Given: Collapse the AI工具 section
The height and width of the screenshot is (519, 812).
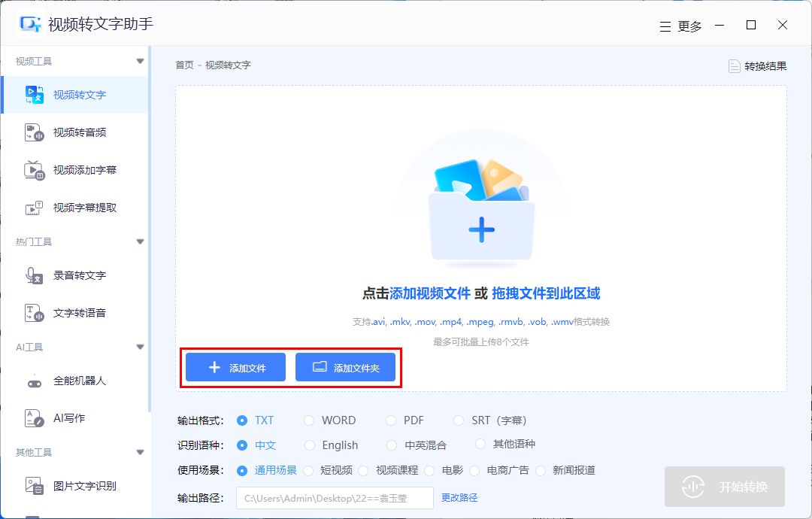Looking at the screenshot, I should (140, 347).
